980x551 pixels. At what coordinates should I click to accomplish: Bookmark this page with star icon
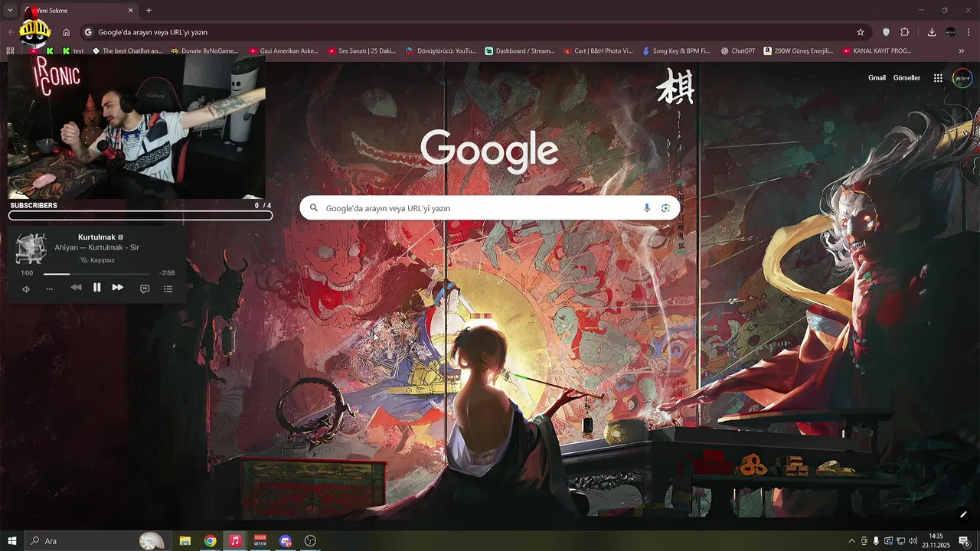pyautogui.click(x=861, y=32)
